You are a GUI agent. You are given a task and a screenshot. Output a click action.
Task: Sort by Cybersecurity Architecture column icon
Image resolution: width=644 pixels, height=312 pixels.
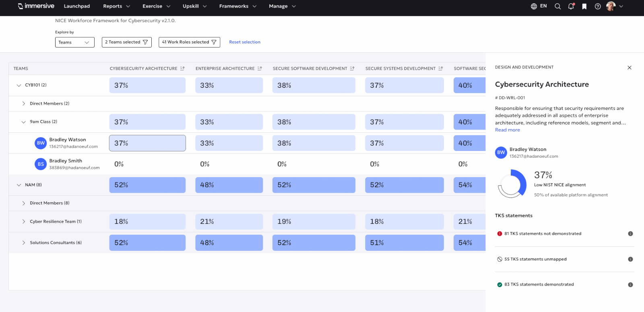click(182, 68)
